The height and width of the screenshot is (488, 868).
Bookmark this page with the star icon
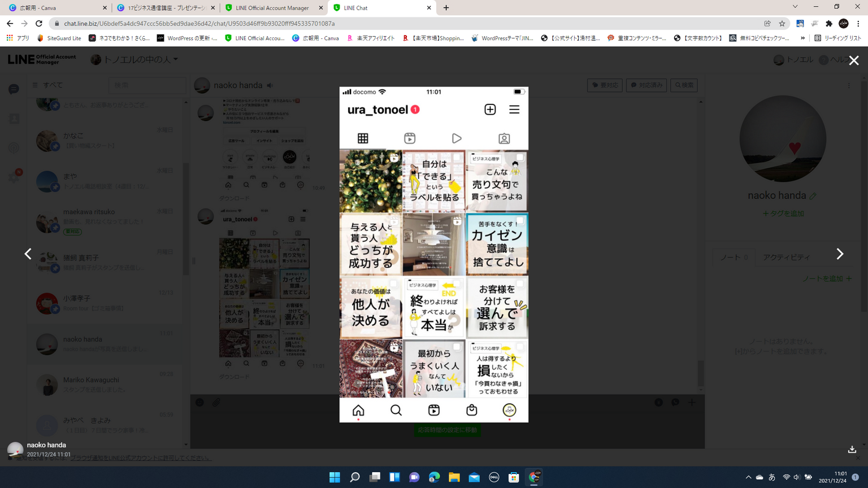tap(782, 24)
